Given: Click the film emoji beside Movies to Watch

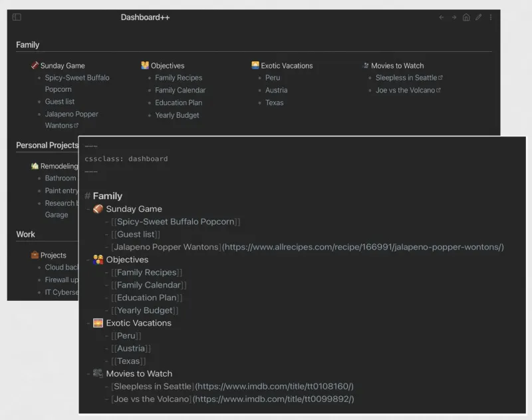Looking at the screenshot, I should 366,65.
